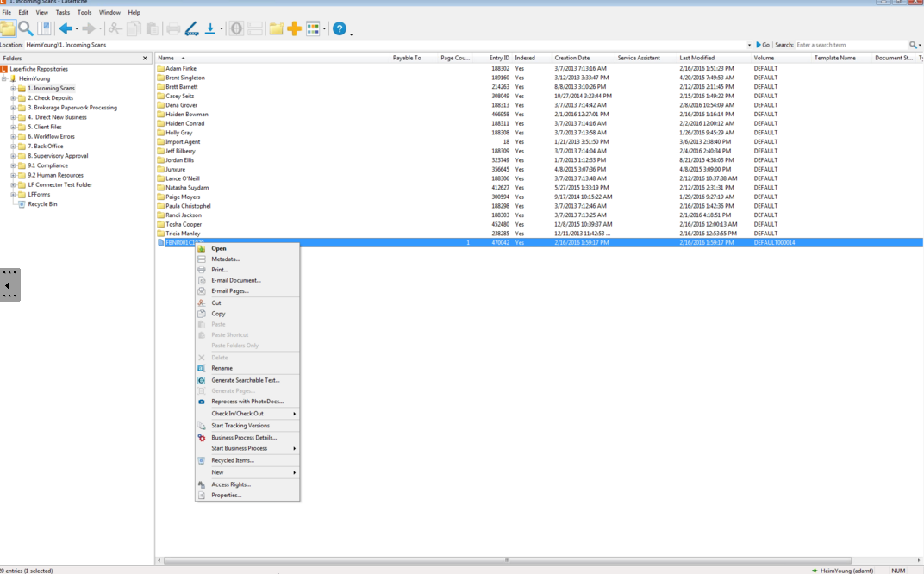Click the blue Import download-arrow icon
Viewport: 924px width, 574px height.
click(x=209, y=29)
